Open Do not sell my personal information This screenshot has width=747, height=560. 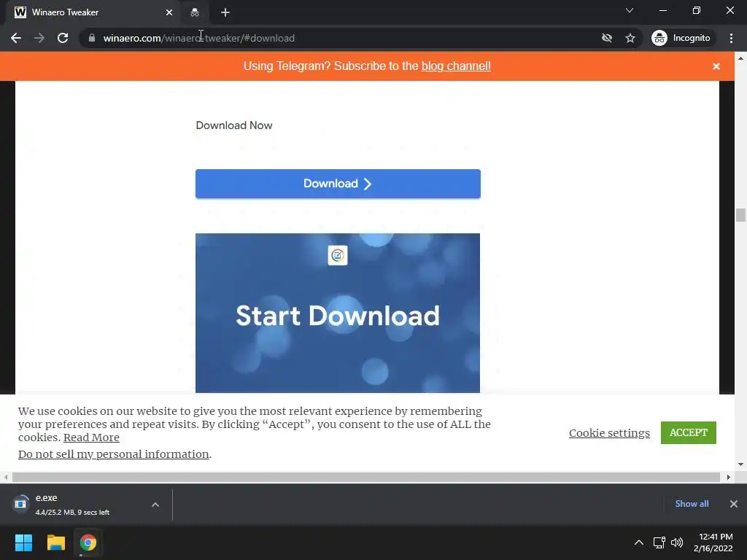113,454
